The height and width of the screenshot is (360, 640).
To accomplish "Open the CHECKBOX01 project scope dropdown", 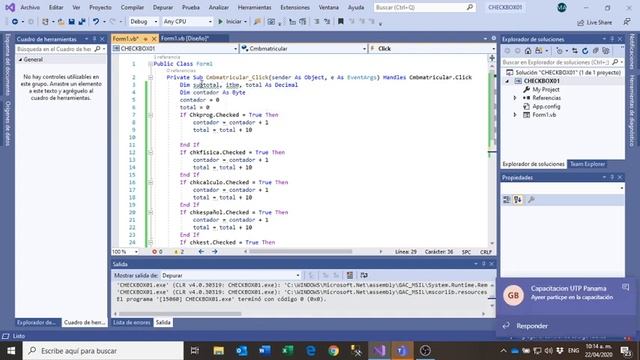I will [x=175, y=49].
